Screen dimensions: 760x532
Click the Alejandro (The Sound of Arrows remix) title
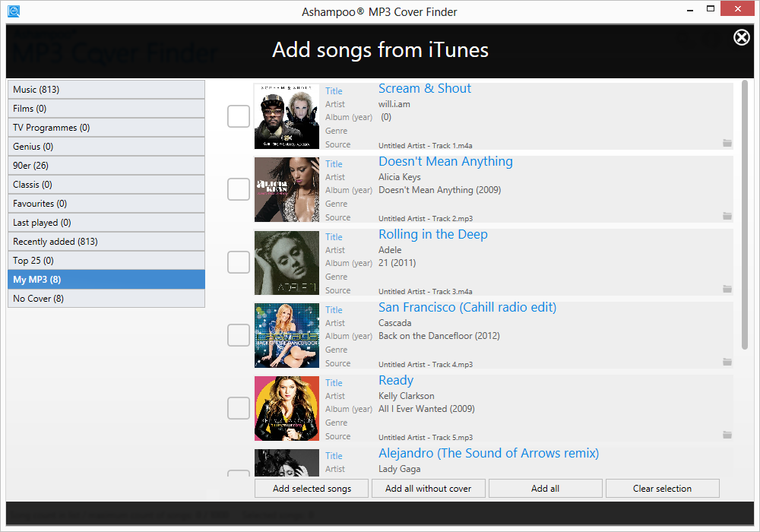489,453
